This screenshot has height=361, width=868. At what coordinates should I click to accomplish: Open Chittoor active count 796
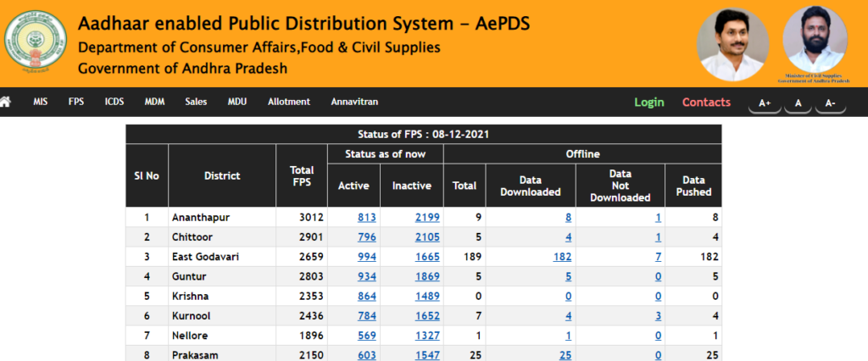pos(366,237)
